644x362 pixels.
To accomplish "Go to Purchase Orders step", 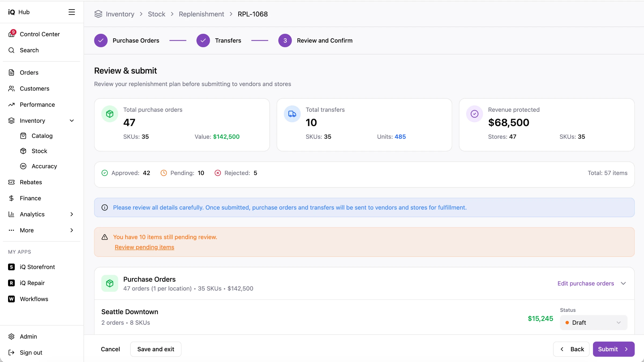I will (127, 40).
